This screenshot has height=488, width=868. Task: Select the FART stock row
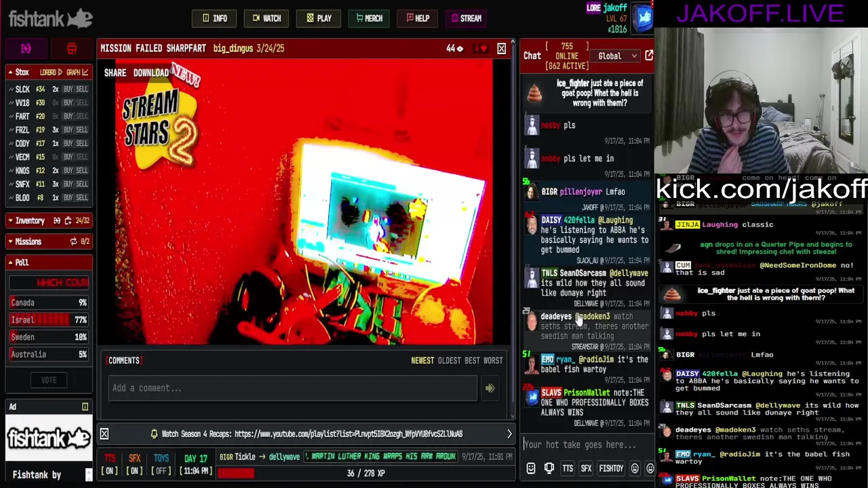coord(49,117)
